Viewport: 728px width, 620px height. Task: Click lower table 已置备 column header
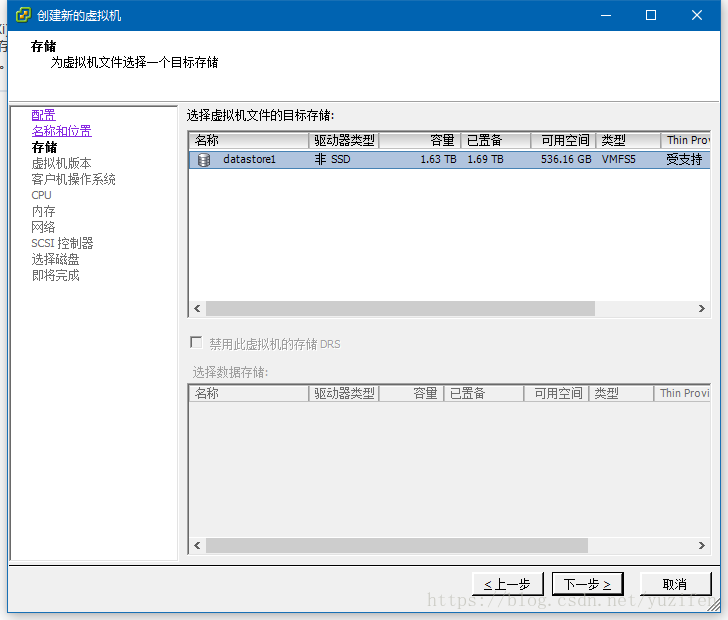click(x=484, y=393)
